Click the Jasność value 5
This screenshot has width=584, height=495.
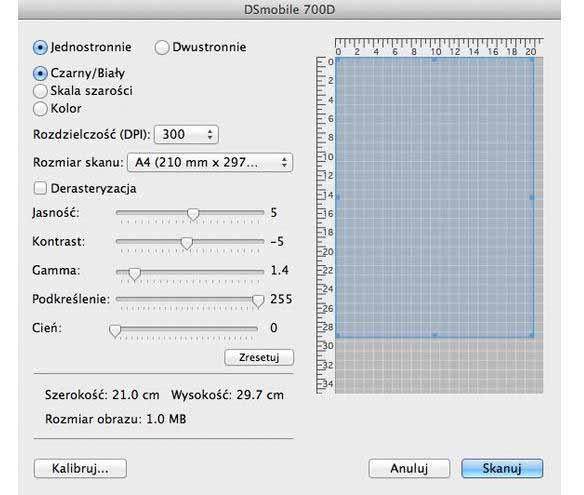click(274, 213)
